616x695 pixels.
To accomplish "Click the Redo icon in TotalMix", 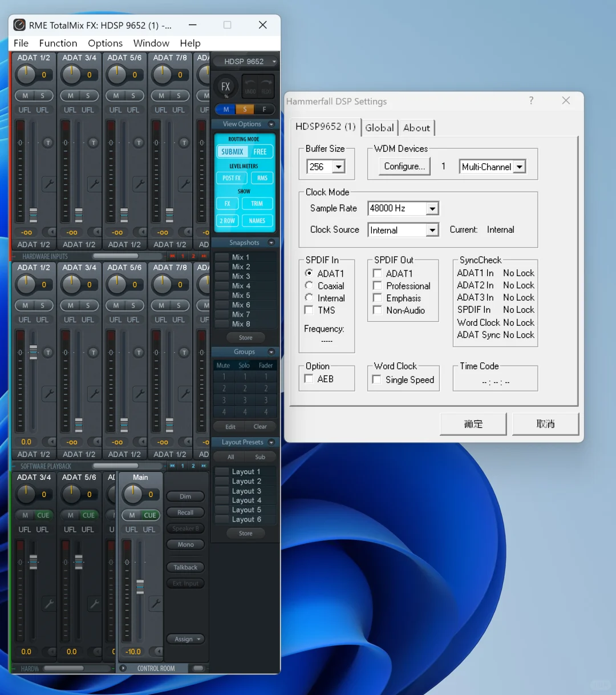I will pyautogui.click(x=266, y=87).
